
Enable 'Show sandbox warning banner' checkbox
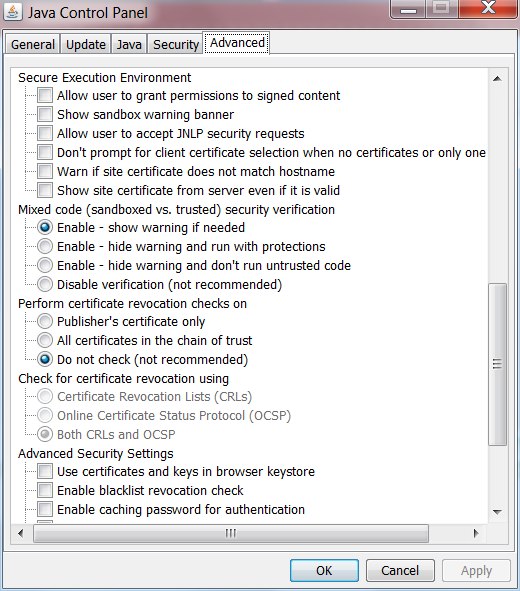point(45,114)
